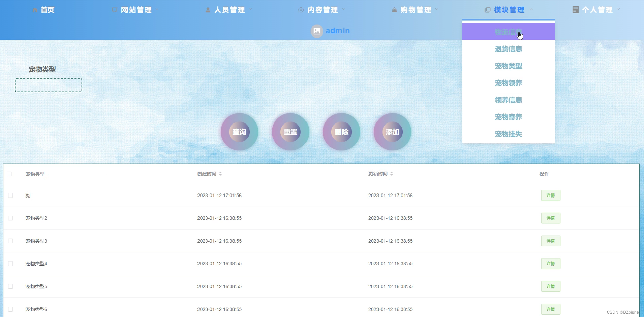Click the 内容管理 speech bubble icon
Screen dimensions: 644x317
(x=301, y=10)
